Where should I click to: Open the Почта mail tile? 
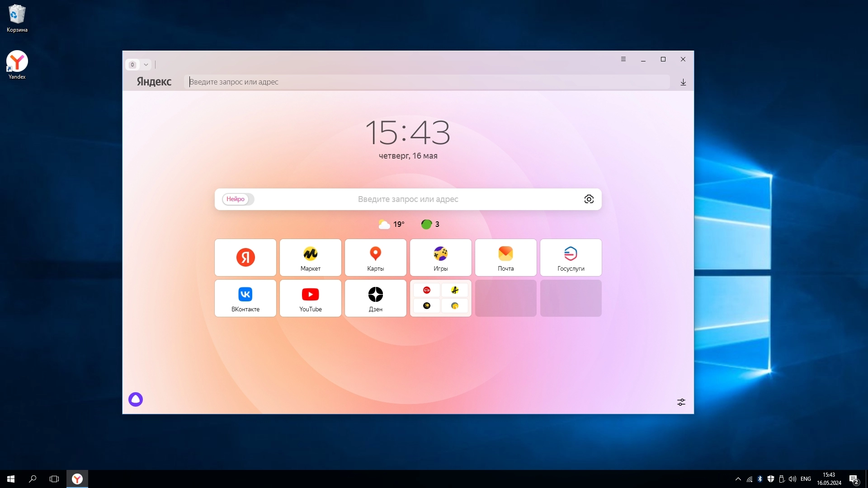point(506,258)
